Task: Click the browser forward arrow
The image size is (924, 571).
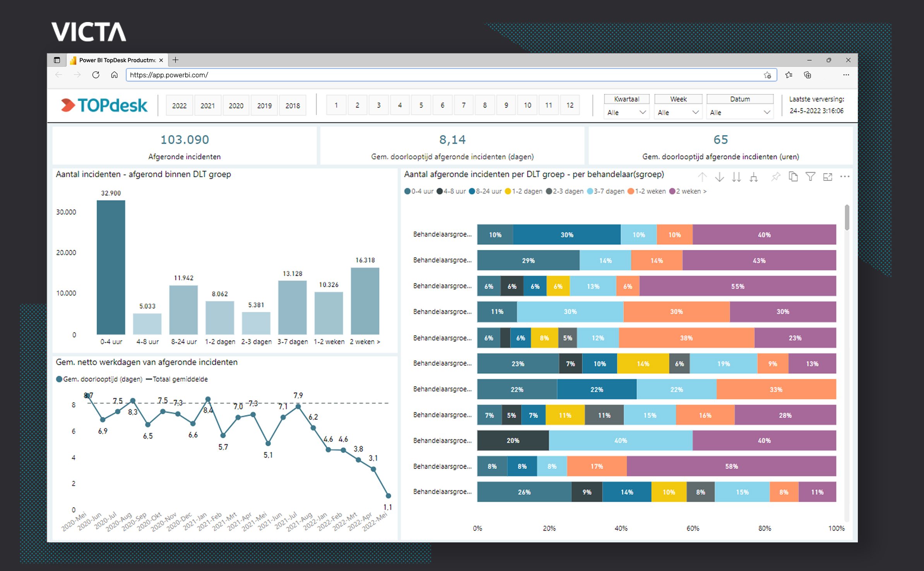Action: pyautogui.click(x=77, y=75)
